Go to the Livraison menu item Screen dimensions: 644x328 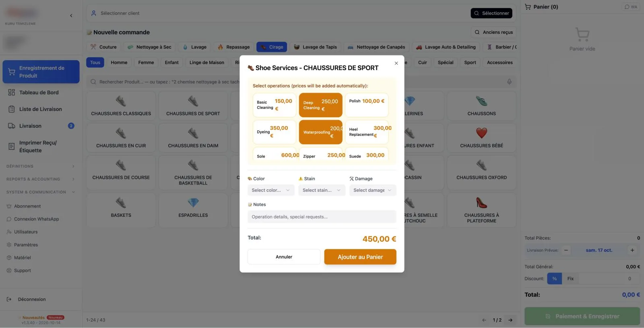pos(41,126)
